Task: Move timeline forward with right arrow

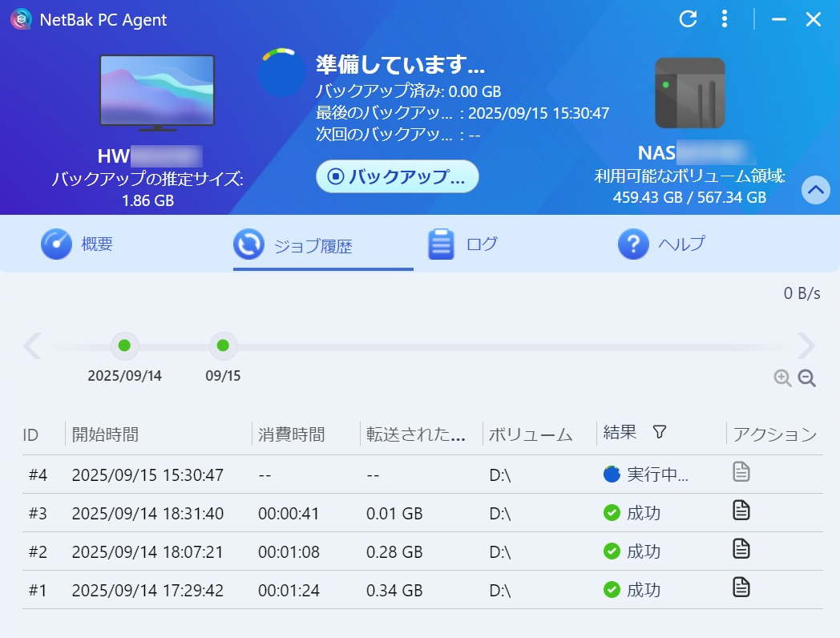Action: click(x=806, y=346)
